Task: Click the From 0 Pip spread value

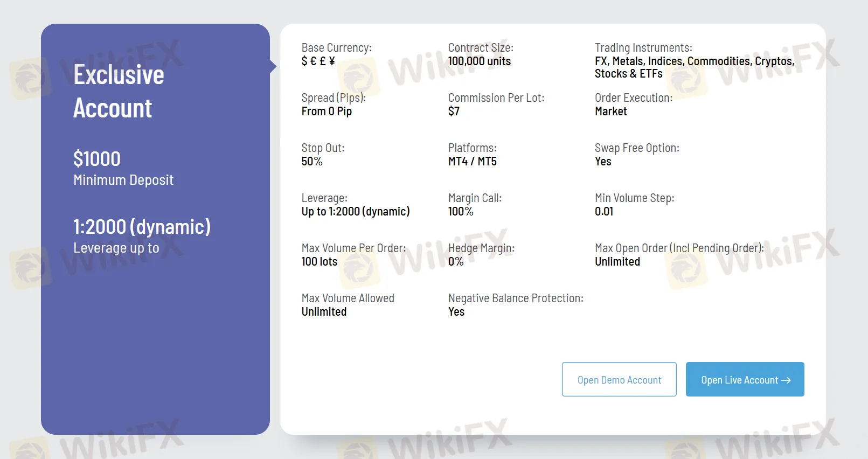Action: coord(327,112)
